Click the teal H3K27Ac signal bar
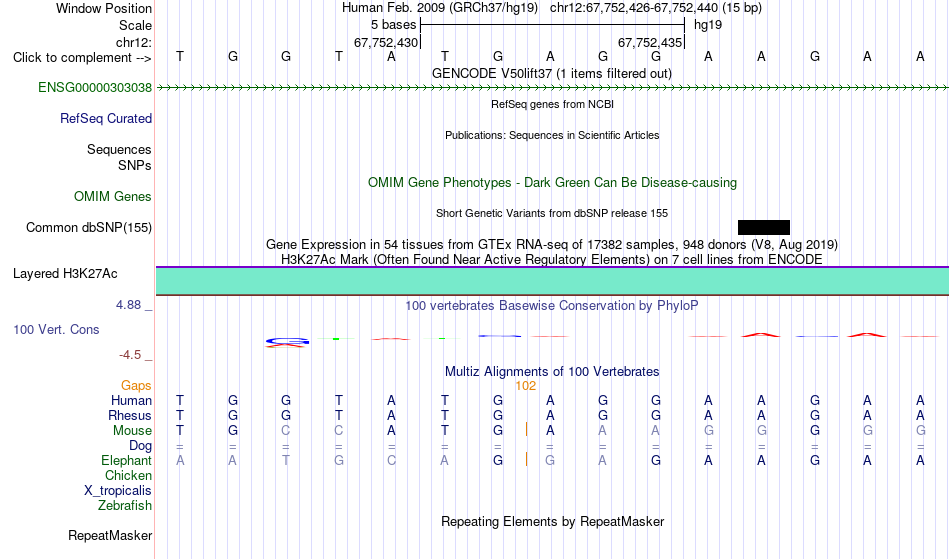This screenshot has width=950, height=559. (x=553, y=281)
